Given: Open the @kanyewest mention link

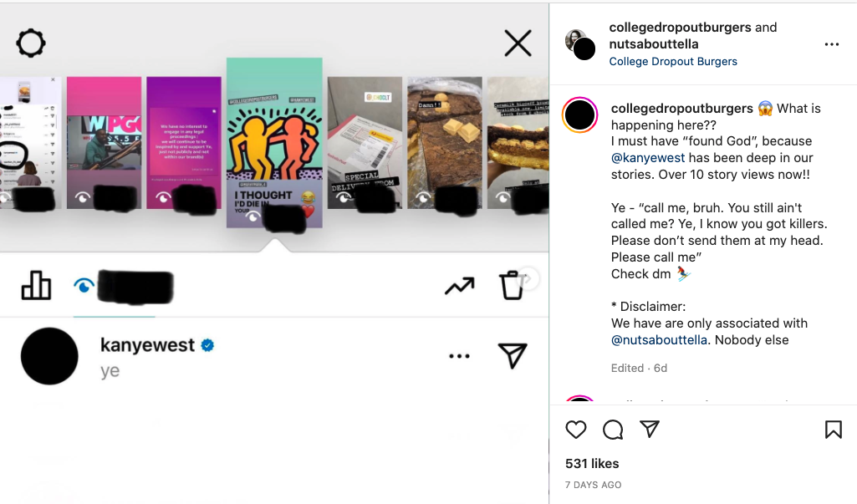Looking at the screenshot, I should tap(648, 158).
